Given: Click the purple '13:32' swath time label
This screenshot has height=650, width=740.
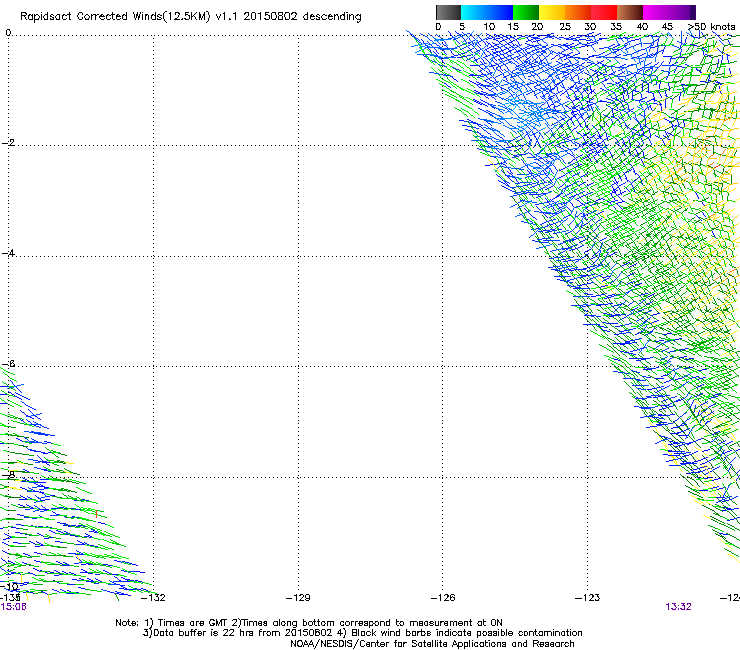Looking at the screenshot, I should pos(678,607).
